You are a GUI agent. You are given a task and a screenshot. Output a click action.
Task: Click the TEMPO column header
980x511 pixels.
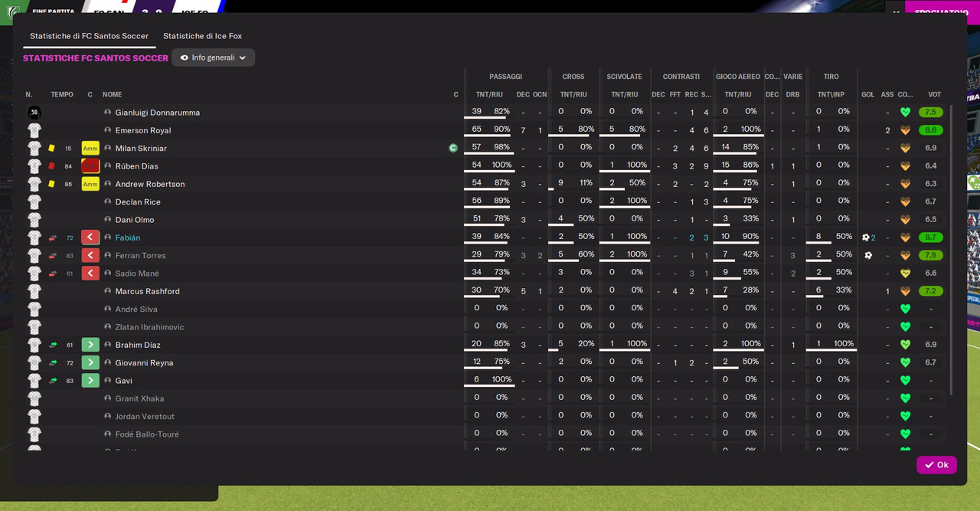click(62, 94)
